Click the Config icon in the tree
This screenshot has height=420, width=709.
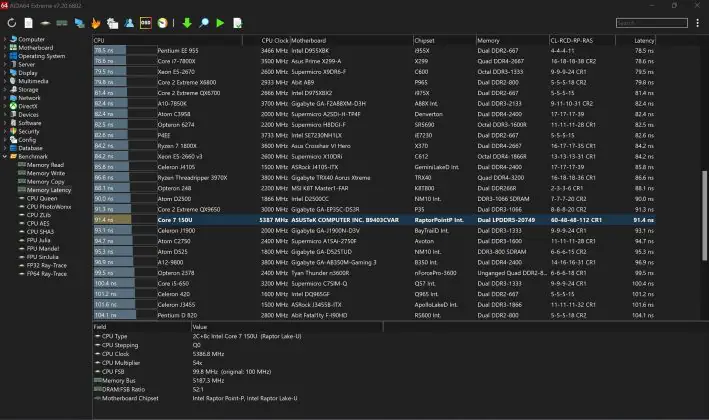pyautogui.click(x=14, y=140)
